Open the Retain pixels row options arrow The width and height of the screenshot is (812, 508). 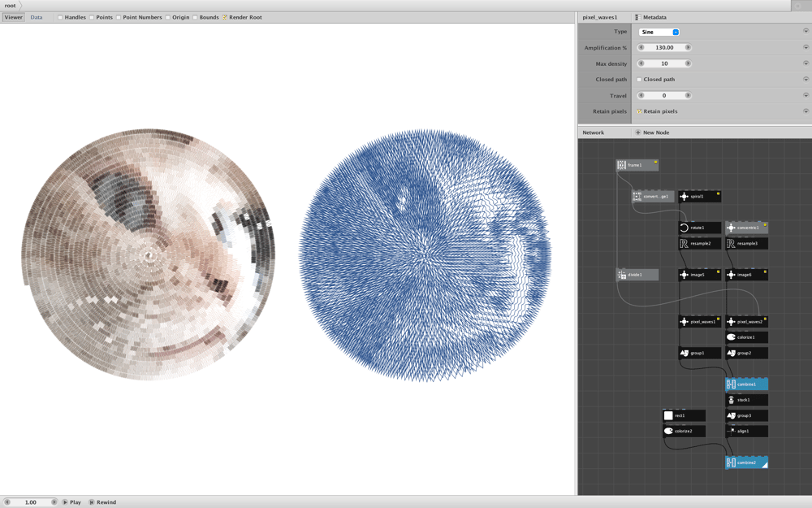click(806, 111)
